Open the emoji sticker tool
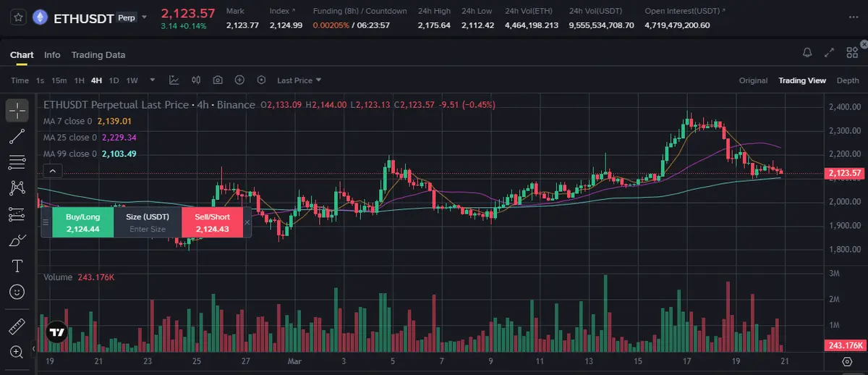The image size is (868, 375). (x=17, y=292)
